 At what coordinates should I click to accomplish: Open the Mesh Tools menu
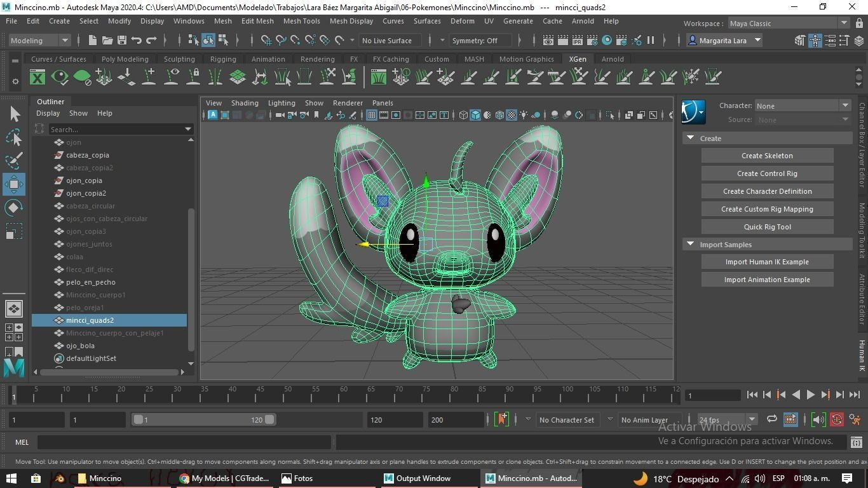(301, 21)
